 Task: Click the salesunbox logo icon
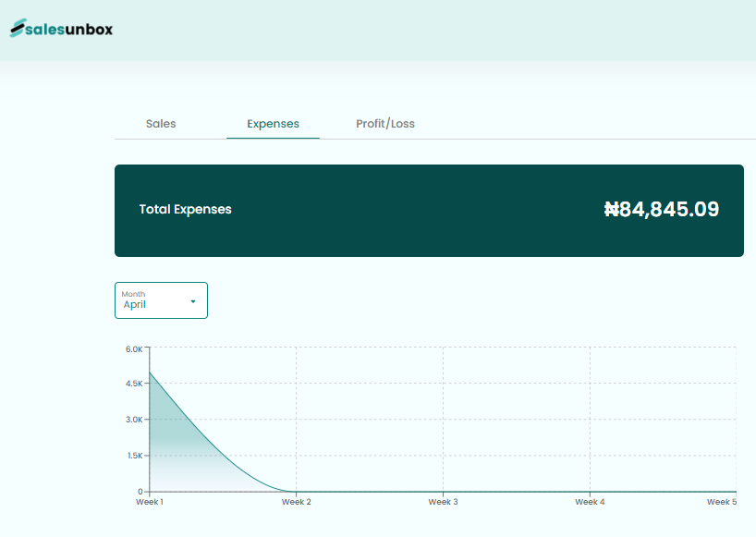click(18, 30)
